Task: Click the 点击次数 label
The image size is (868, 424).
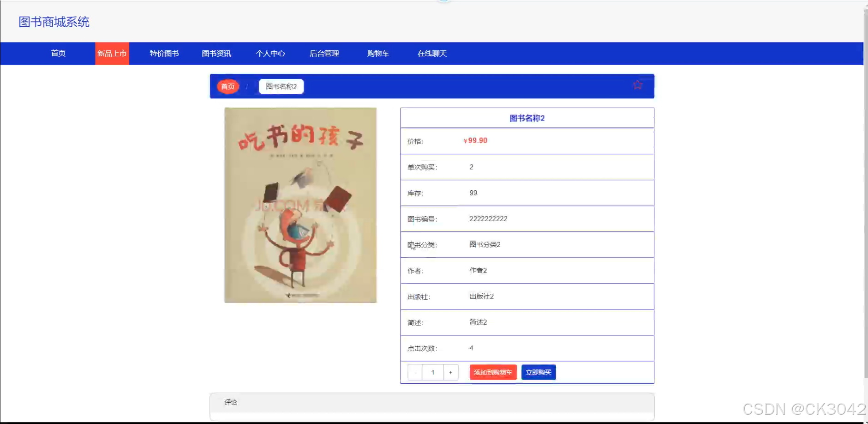Action: tap(422, 349)
